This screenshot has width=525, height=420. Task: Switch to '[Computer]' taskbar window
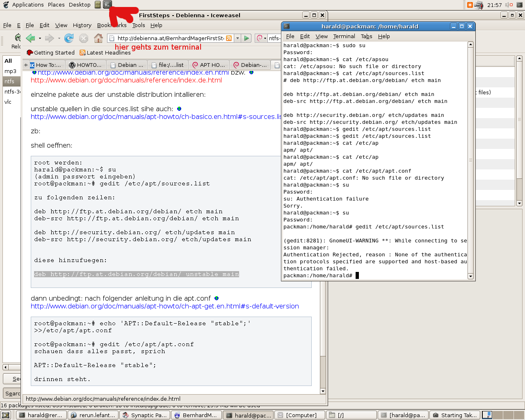300,415
